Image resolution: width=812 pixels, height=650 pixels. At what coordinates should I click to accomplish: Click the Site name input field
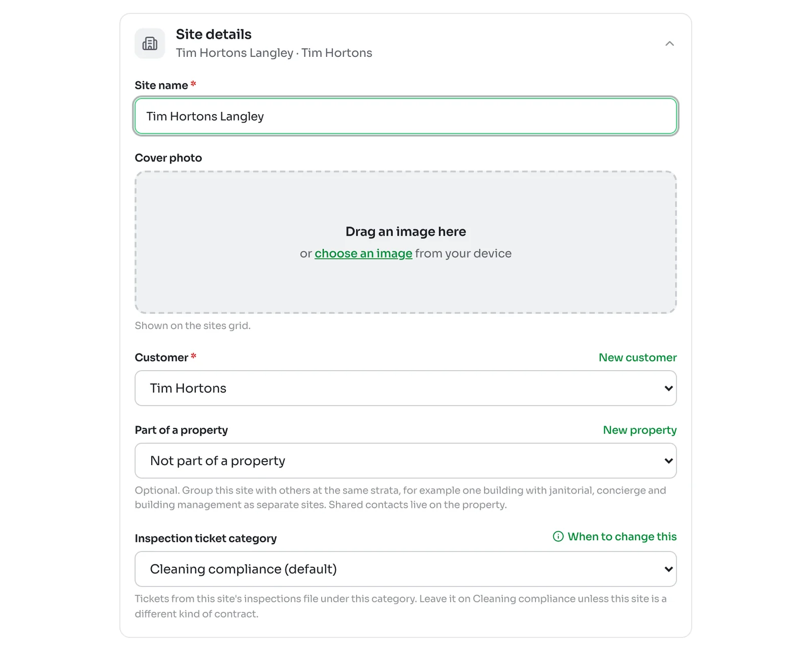point(405,116)
